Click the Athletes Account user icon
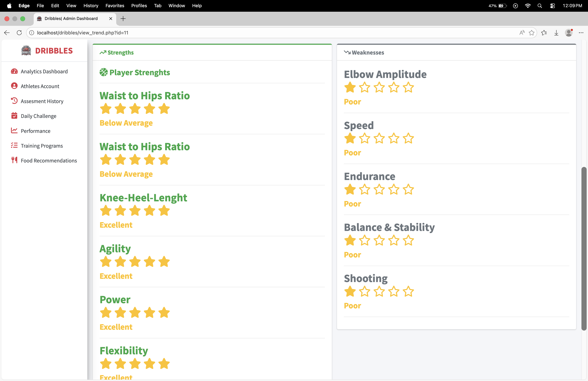 click(x=14, y=86)
